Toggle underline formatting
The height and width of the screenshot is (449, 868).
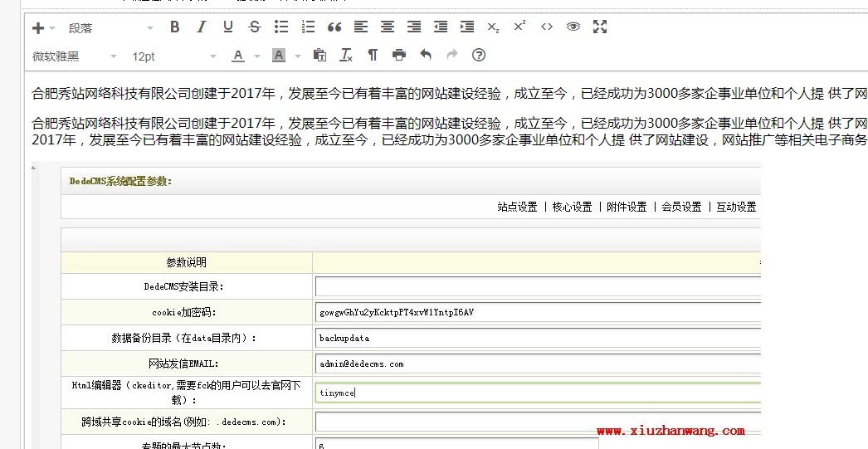pyautogui.click(x=228, y=27)
